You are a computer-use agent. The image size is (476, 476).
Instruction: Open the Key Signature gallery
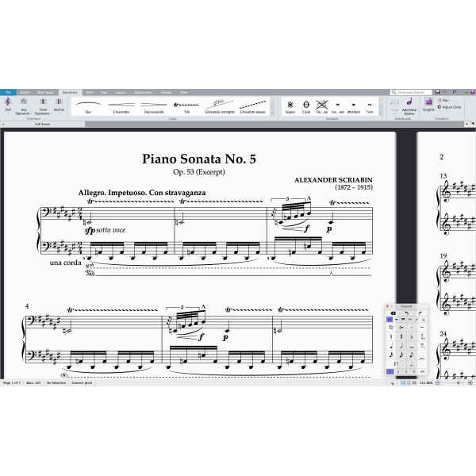24,106
